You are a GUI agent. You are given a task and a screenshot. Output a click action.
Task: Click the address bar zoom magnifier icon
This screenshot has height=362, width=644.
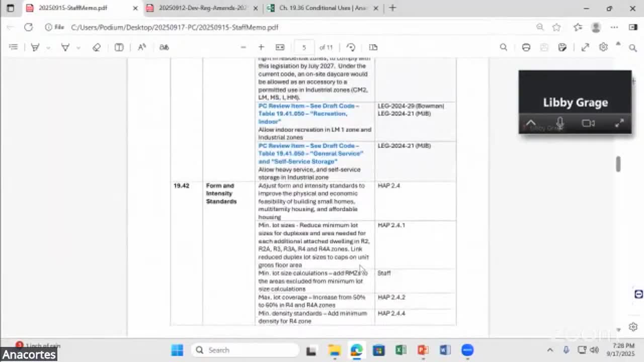click(x=540, y=27)
